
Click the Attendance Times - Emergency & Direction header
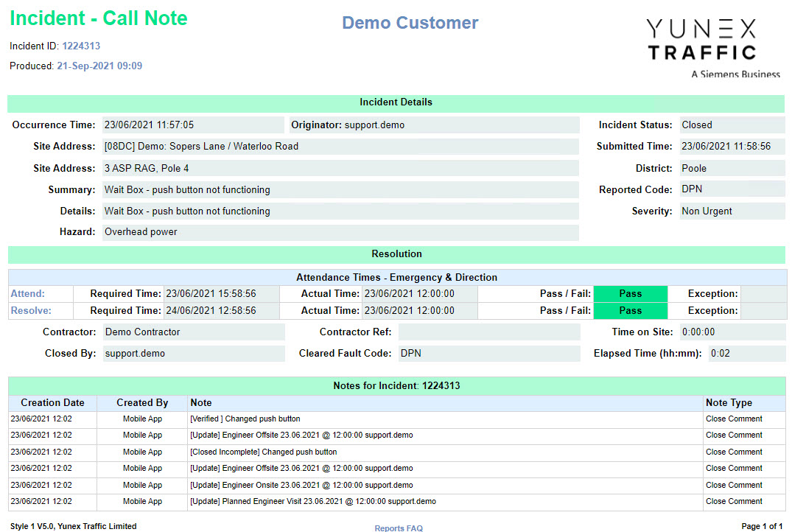(397, 277)
